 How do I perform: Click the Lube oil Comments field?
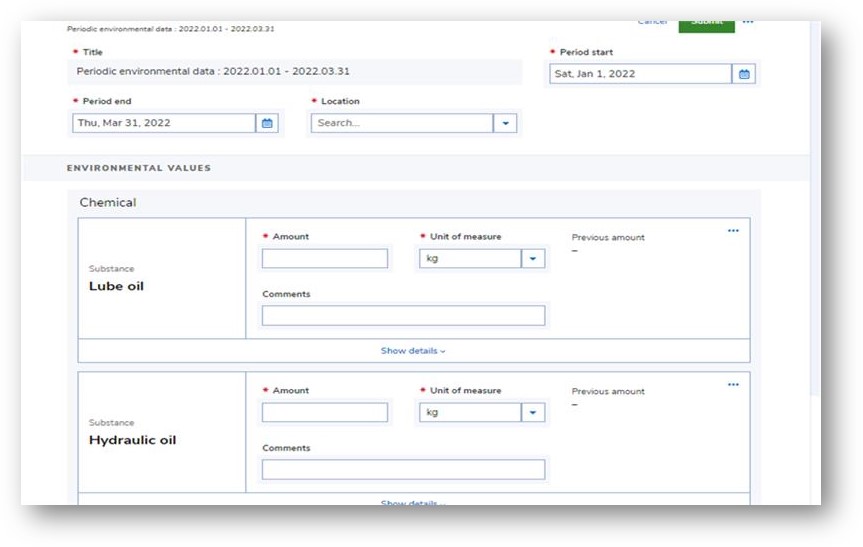[403, 316]
